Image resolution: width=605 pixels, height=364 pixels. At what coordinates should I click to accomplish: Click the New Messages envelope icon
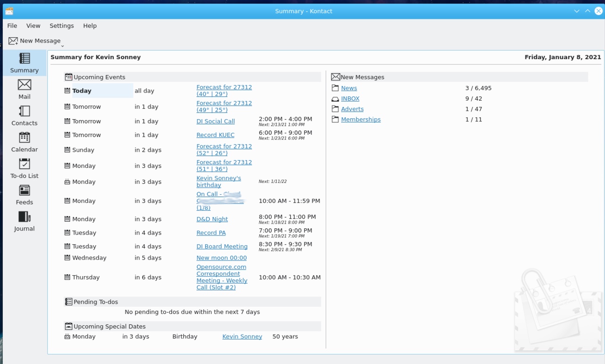(336, 77)
